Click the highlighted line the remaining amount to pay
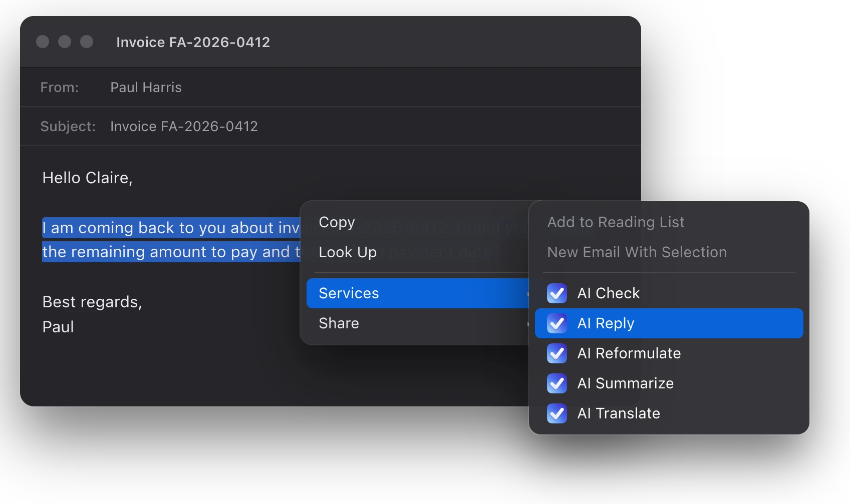 171,252
